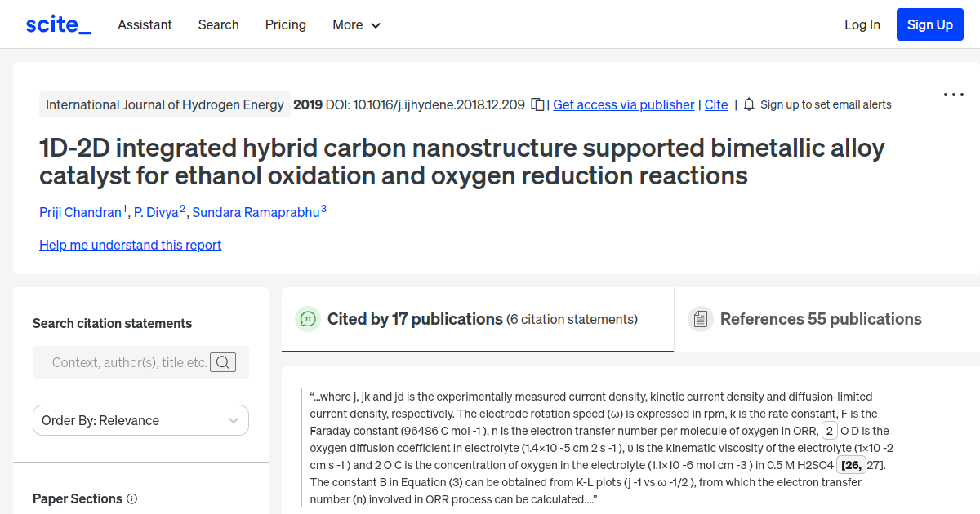Click the Cite link

pyautogui.click(x=715, y=104)
